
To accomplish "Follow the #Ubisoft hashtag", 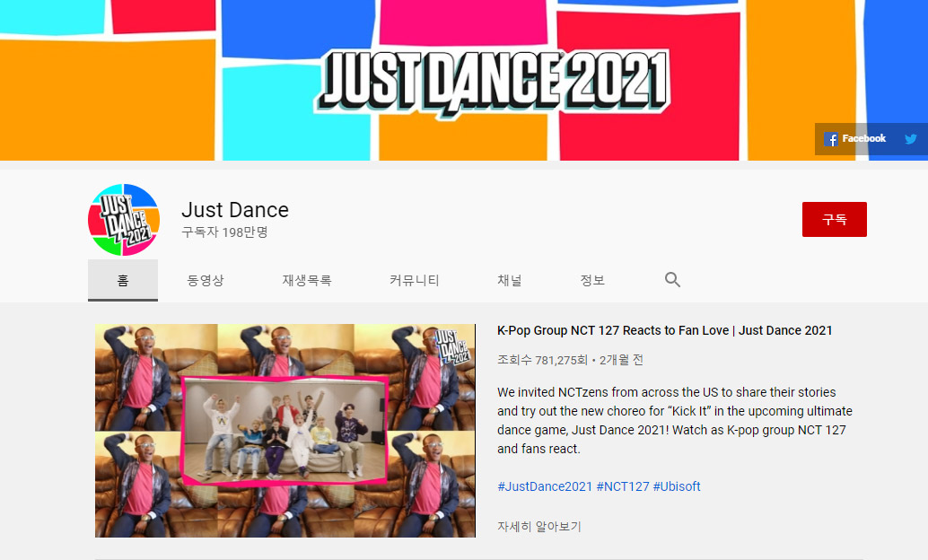I will (677, 486).
